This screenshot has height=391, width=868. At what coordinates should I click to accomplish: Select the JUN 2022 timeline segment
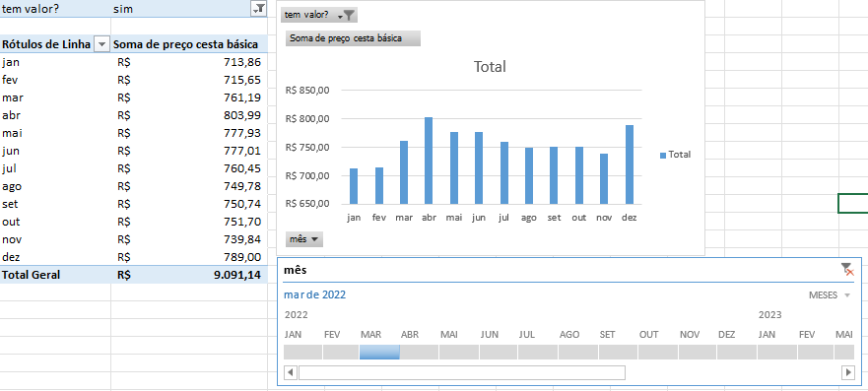499,352
